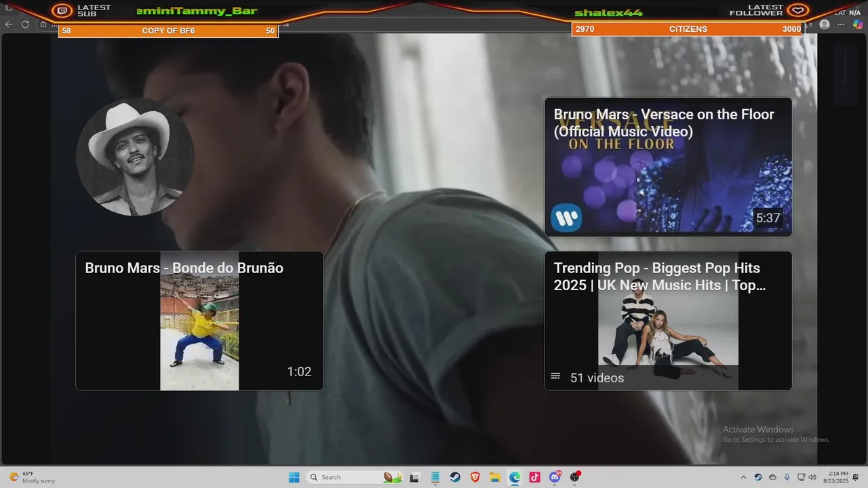The image size is (868, 488).
Task: Open Brave browser from taskbar
Action: point(475,477)
